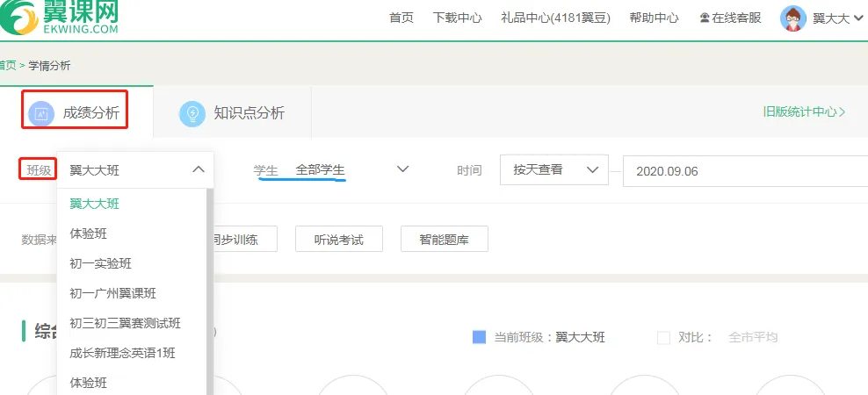Expand the 学生 全部学生 dropdown
Screen dimensions: 868x395
(403, 169)
